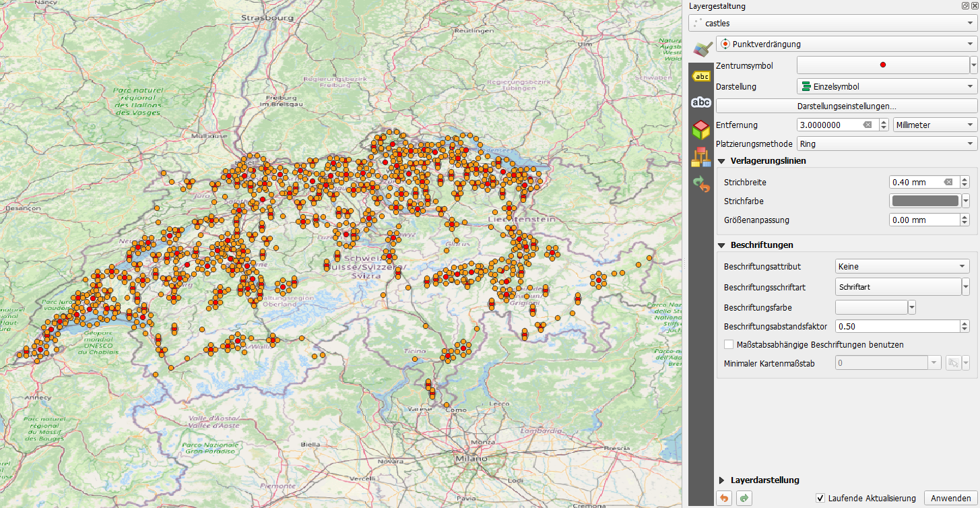Open the 3D View cube tab

(701, 129)
